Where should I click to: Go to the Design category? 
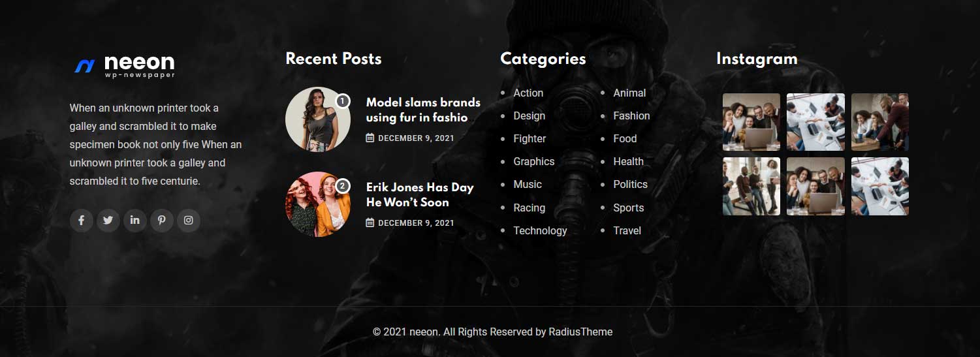click(529, 116)
